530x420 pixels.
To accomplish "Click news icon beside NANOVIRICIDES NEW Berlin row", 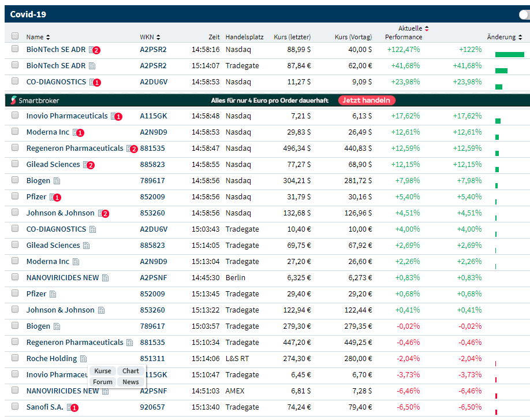I will click(x=106, y=278).
